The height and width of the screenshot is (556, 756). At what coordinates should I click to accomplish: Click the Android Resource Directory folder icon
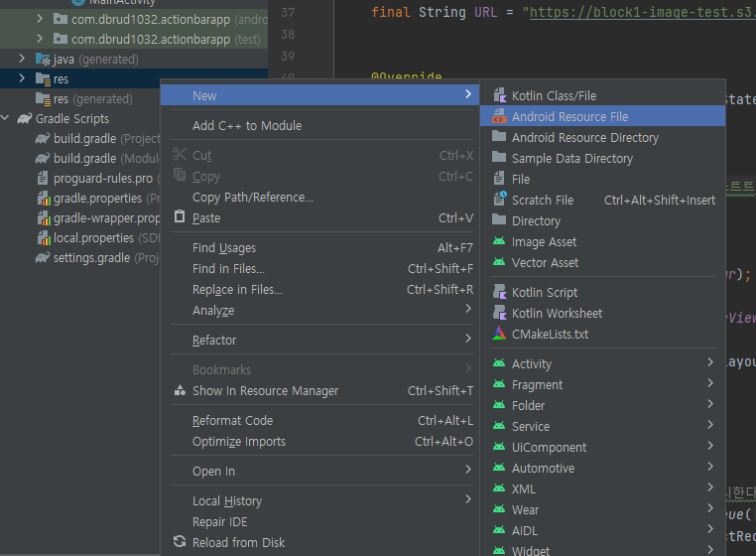(499, 137)
